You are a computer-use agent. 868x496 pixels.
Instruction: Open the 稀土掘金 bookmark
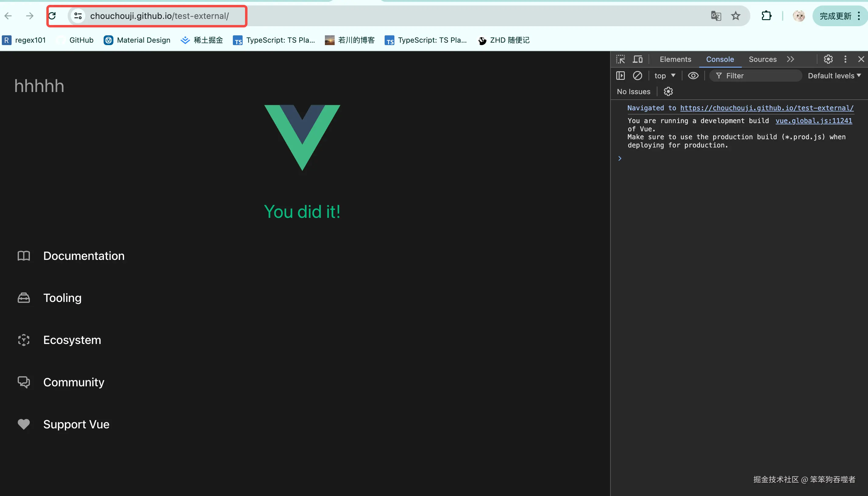202,40
